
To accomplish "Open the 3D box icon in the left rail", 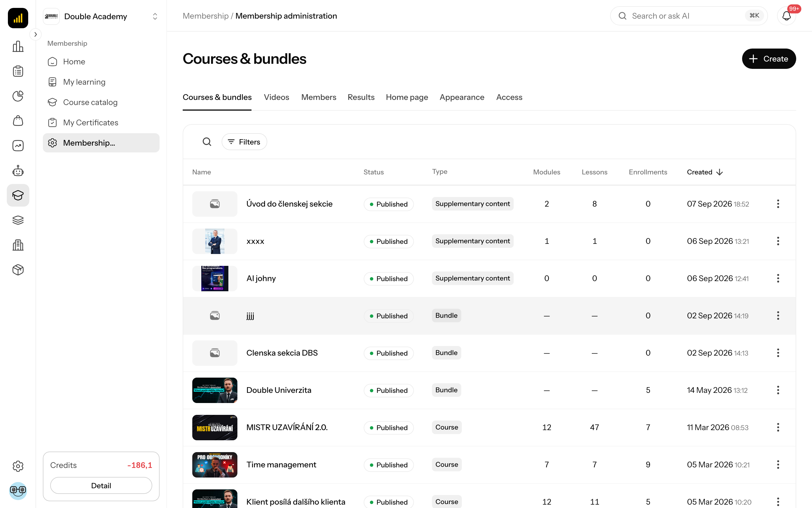I will 18,270.
